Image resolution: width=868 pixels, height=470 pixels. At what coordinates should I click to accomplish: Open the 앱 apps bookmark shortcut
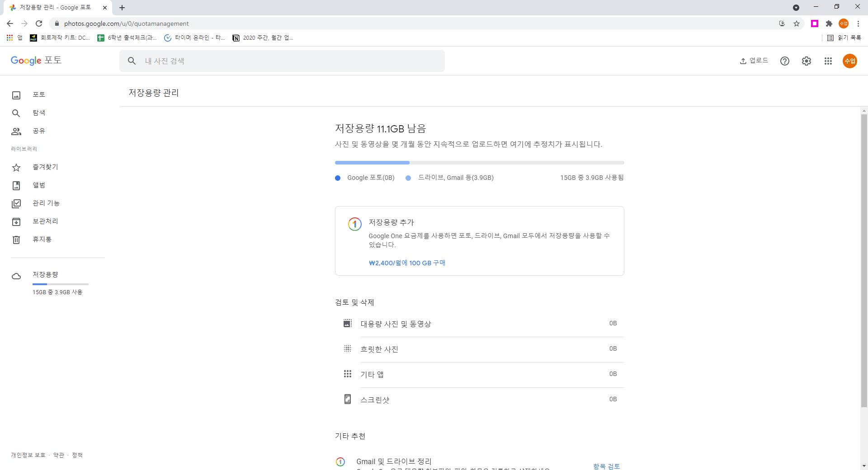(x=14, y=38)
